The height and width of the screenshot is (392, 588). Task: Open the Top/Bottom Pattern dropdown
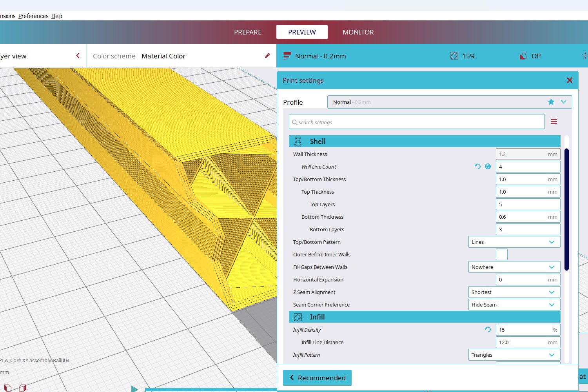coord(514,242)
